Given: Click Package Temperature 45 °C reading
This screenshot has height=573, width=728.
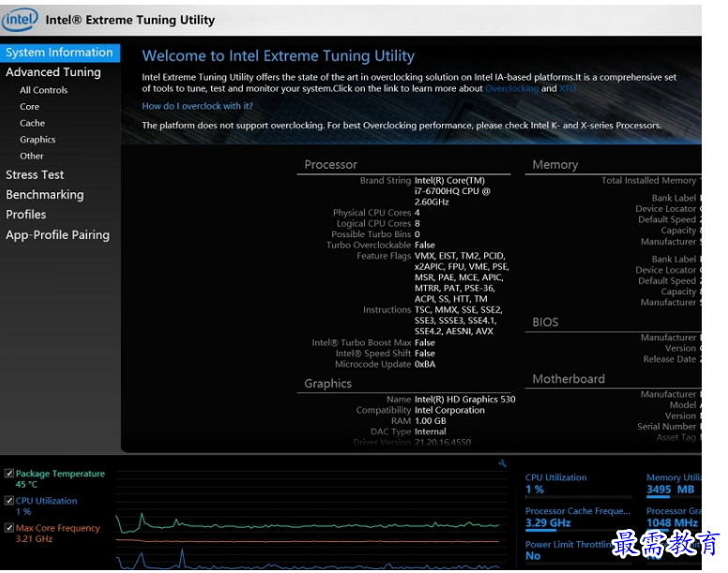Looking at the screenshot, I should click(26, 485).
